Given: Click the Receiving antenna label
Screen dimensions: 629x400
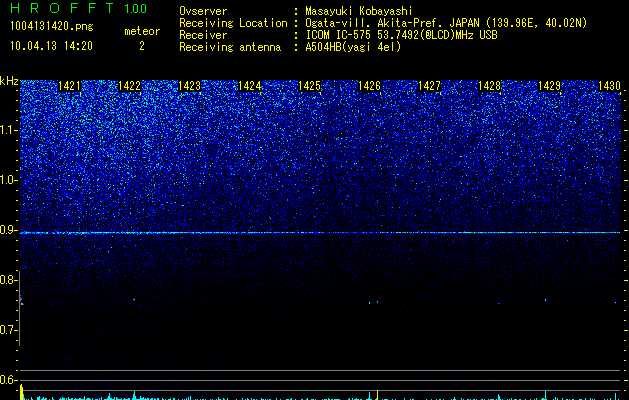Looking at the screenshot, I should pos(230,48).
